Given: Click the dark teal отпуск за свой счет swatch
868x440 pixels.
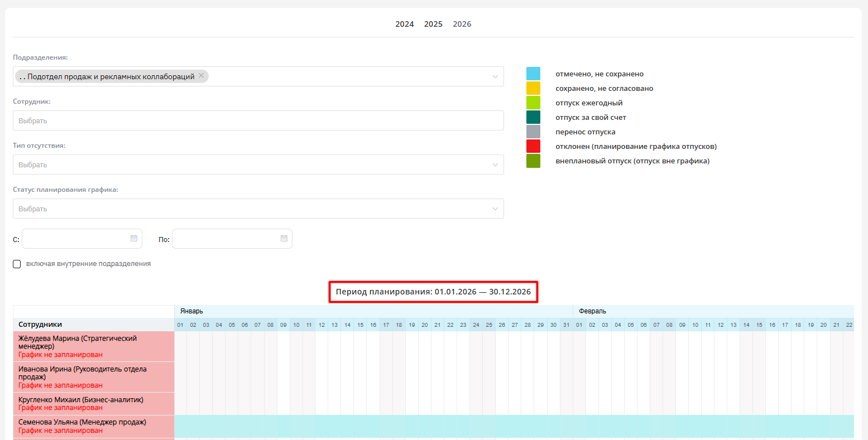Looking at the screenshot, I should (533, 118).
